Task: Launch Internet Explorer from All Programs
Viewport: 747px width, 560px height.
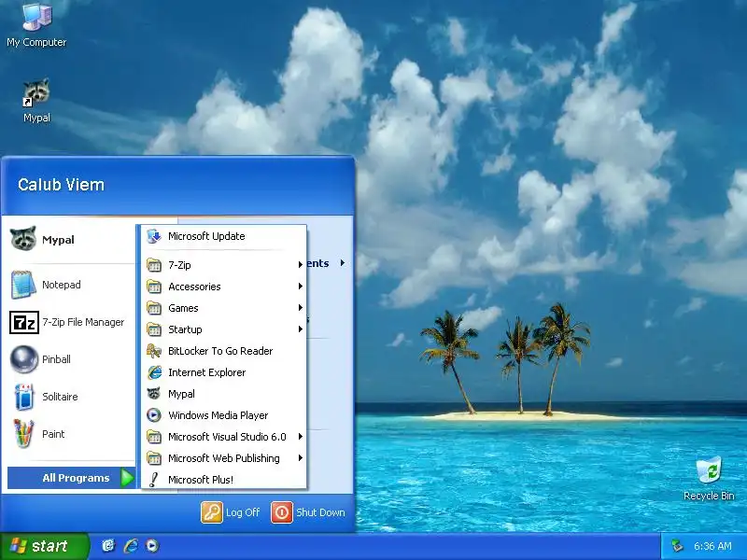Action: pyautogui.click(x=224, y=372)
